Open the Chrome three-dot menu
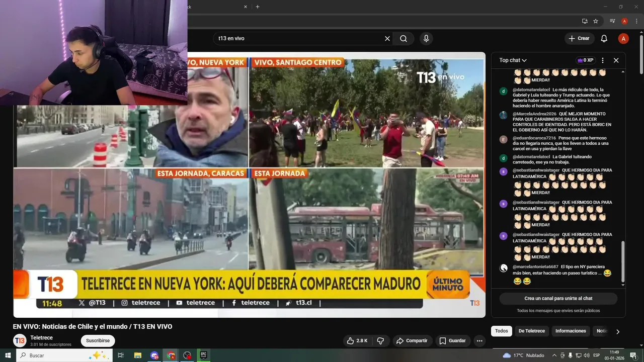This screenshot has height=362, width=644. coord(636,21)
